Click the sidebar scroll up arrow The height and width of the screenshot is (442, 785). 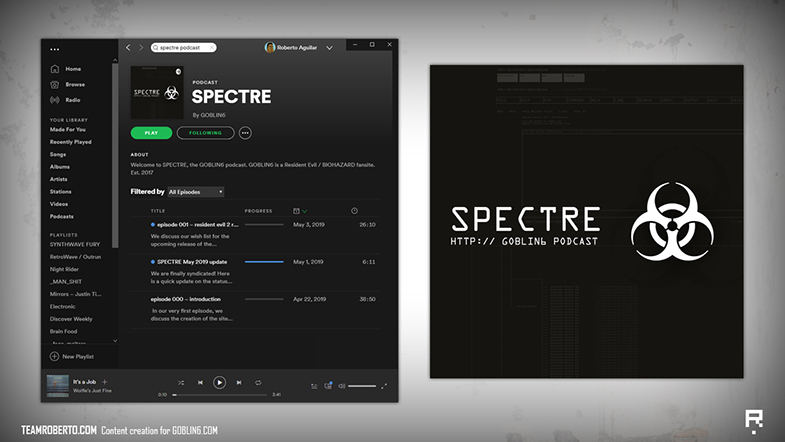pos(115,61)
